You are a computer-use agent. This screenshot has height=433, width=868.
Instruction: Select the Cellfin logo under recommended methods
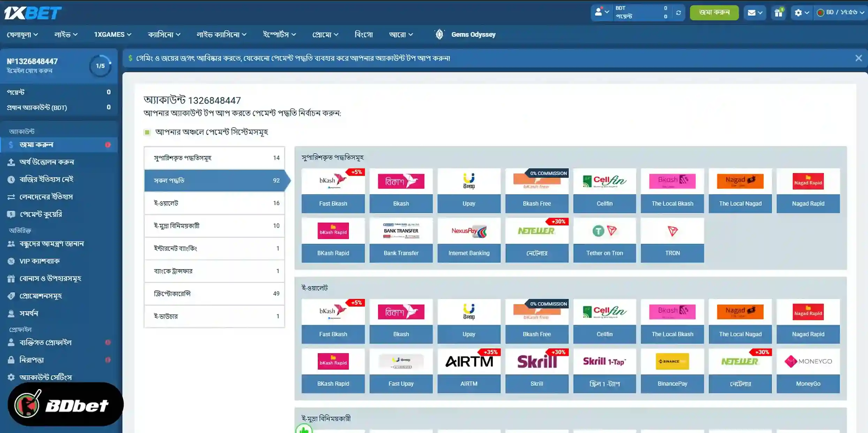click(x=604, y=181)
